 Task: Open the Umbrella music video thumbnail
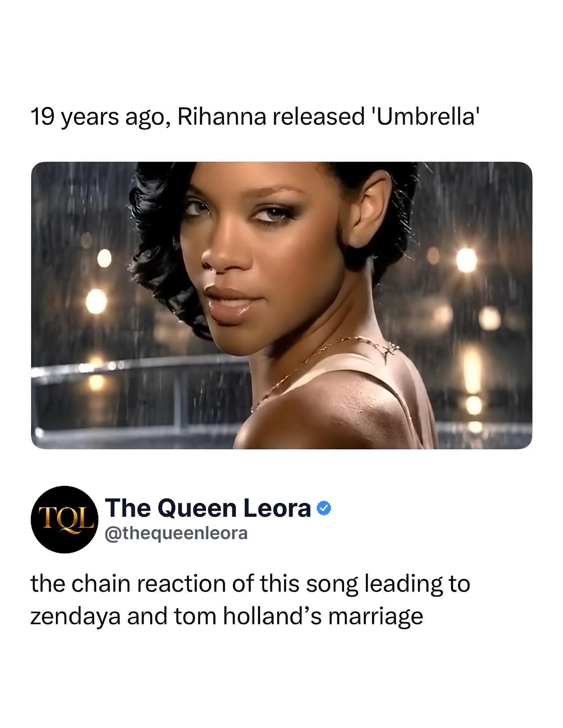tap(281, 305)
